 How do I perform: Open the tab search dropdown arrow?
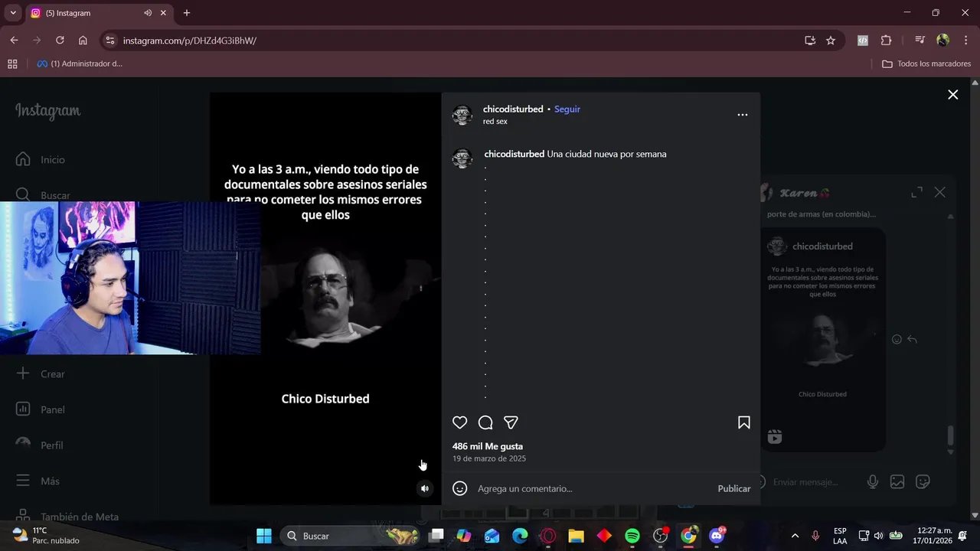(x=13, y=13)
